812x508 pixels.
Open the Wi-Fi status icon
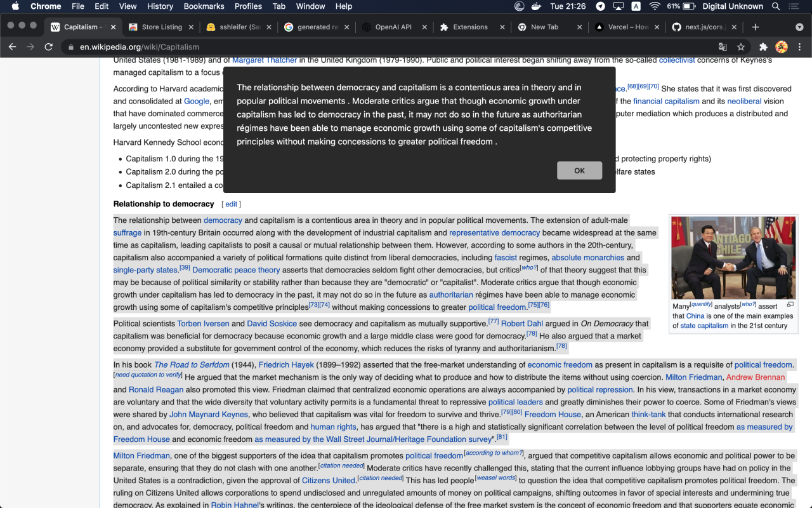(654, 6)
